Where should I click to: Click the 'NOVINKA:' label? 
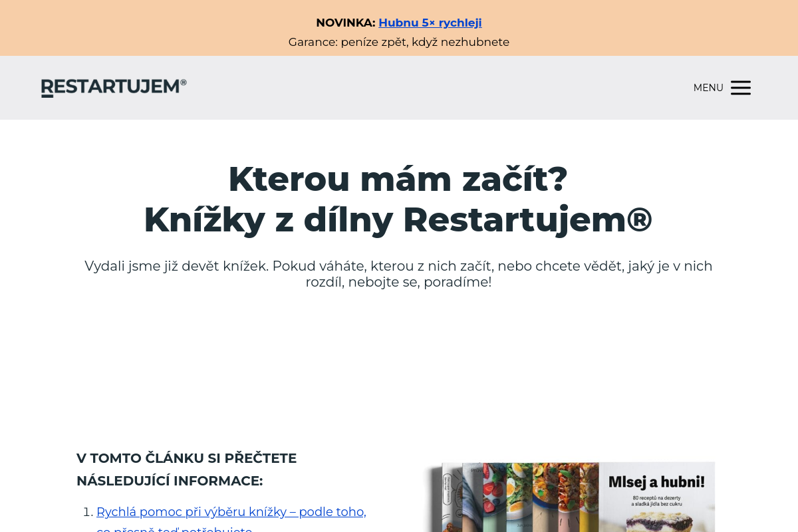[x=346, y=23]
